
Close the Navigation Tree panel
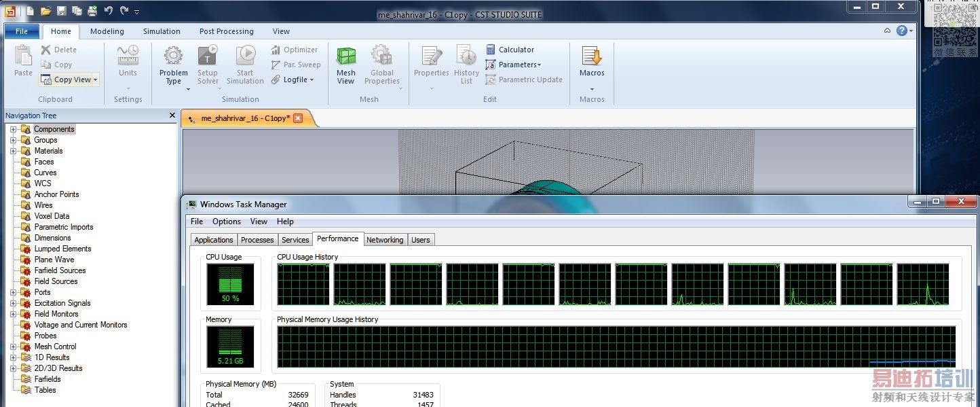[x=172, y=116]
